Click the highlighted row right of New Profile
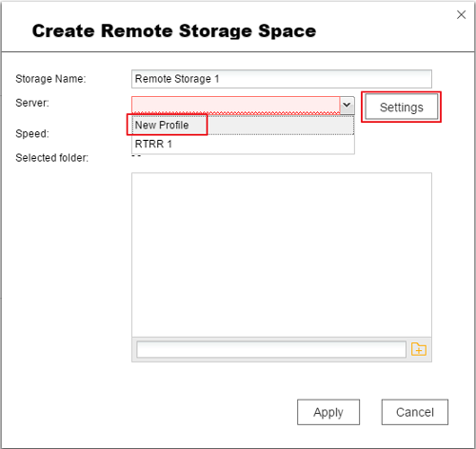Image resolution: width=476 pixels, height=449 pixels. click(281, 125)
